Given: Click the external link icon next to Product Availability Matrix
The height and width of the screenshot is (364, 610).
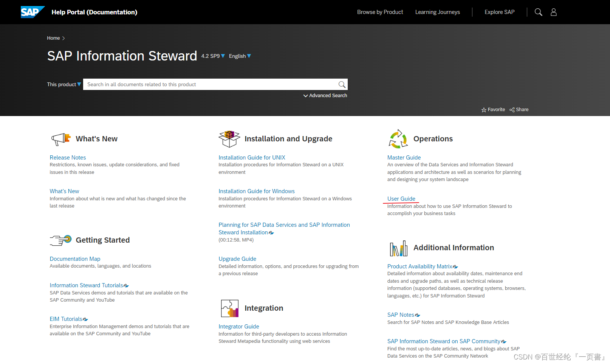Looking at the screenshot, I should point(455,267).
